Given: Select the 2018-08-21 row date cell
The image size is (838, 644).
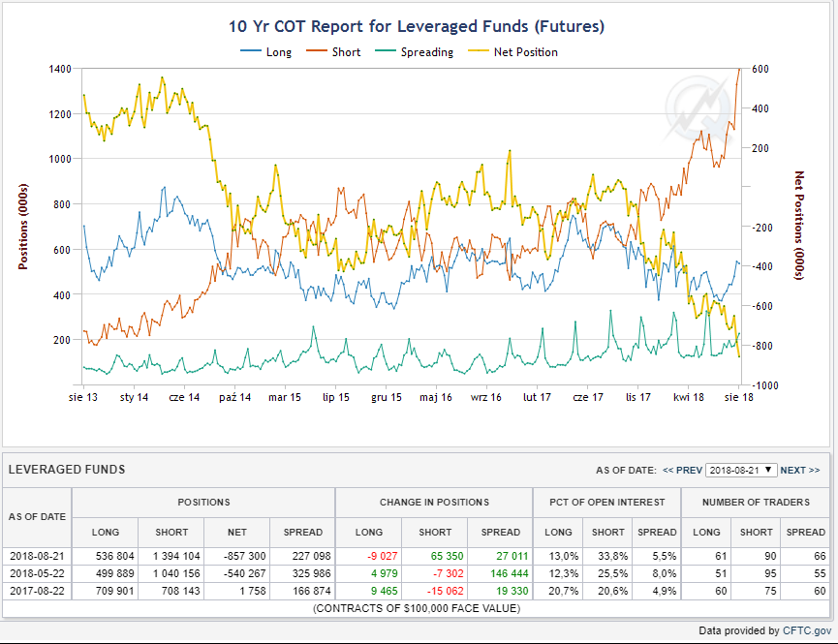Looking at the screenshot, I should (37, 556).
